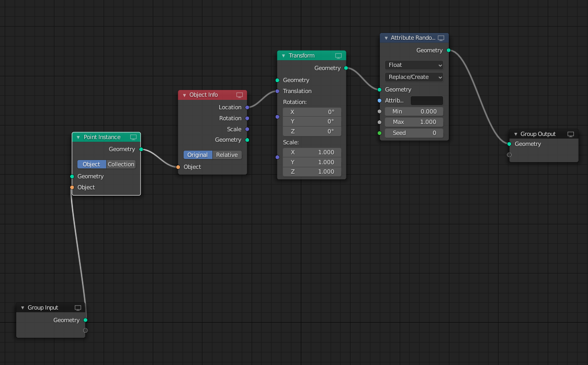Screen dimensions: 588x365
Task: Open the Replace/Create operation dropdown
Action: point(414,77)
